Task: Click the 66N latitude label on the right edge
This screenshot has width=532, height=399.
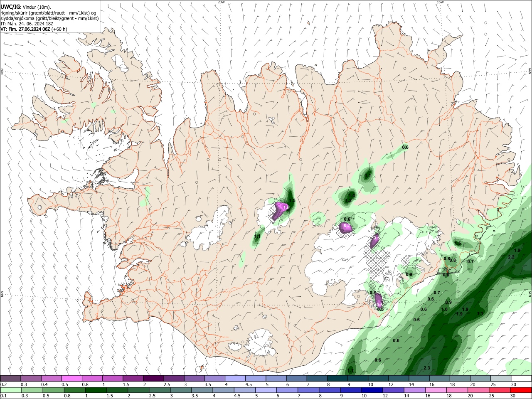Action: (x=530, y=71)
